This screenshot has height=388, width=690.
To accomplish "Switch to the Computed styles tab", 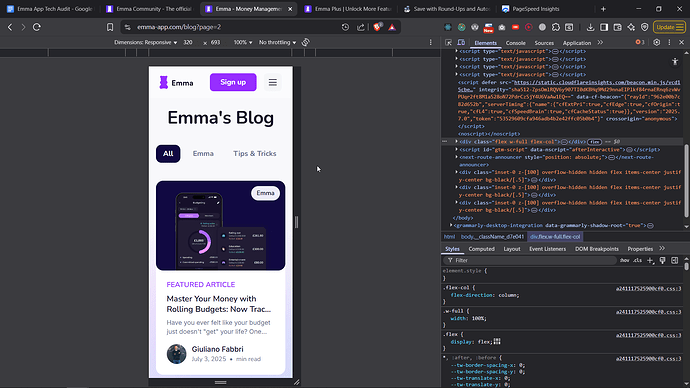I will 481,249.
